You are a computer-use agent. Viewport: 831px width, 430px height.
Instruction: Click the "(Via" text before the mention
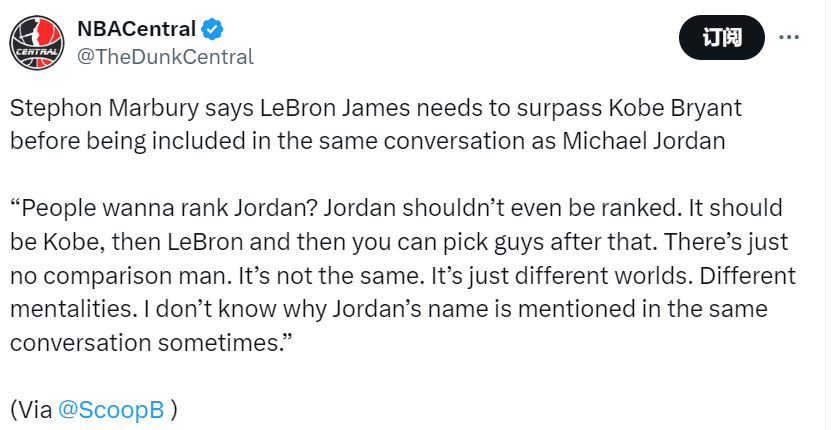pyautogui.click(x=31, y=410)
